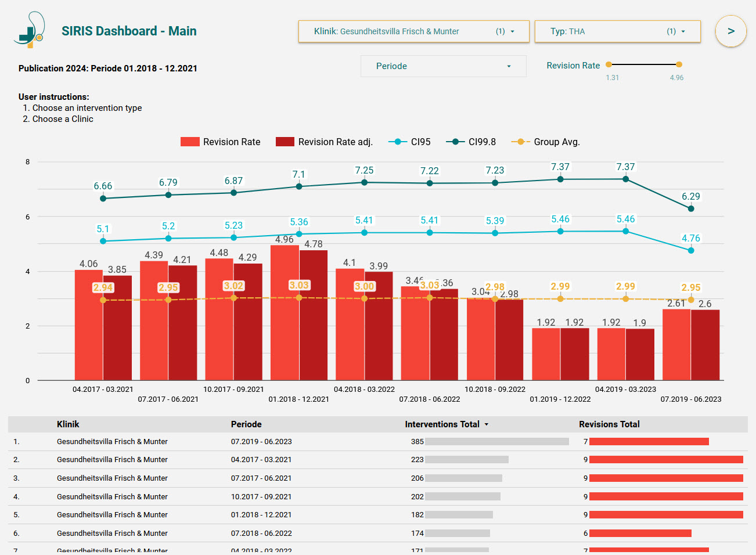Select the 01.2018 - 12.2021 revision rate bar
The width and height of the screenshot is (756, 555).
pyautogui.click(x=285, y=313)
